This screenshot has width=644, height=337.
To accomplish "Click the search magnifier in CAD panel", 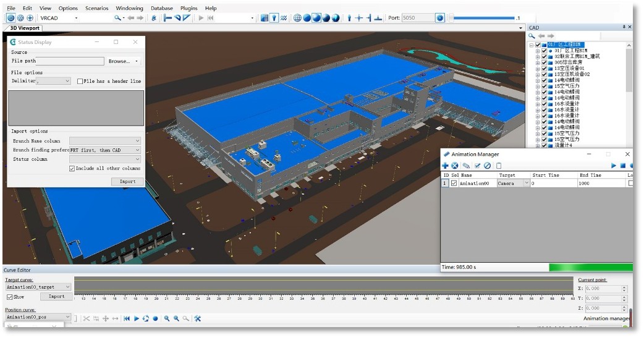I will point(532,36).
